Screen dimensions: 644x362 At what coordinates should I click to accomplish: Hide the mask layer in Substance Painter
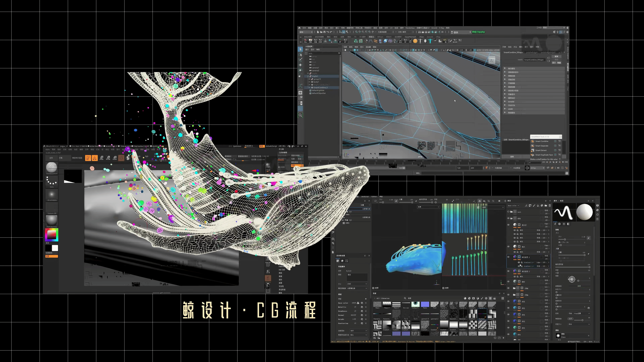pyautogui.click(x=508, y=212)
